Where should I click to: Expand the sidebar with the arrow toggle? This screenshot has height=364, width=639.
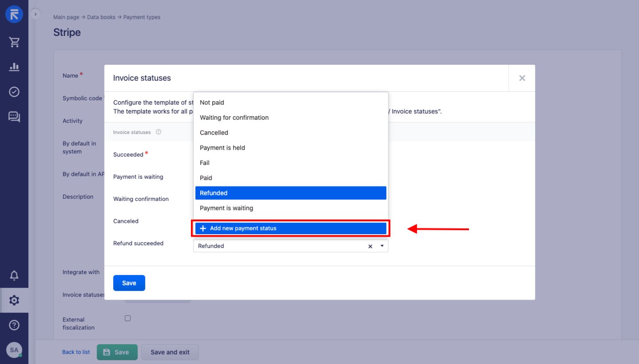pyautogui.click(x=36, y=14)
